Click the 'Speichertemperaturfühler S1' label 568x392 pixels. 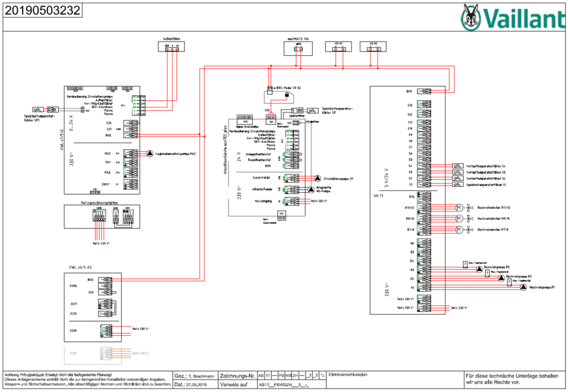tap(486, 185)
